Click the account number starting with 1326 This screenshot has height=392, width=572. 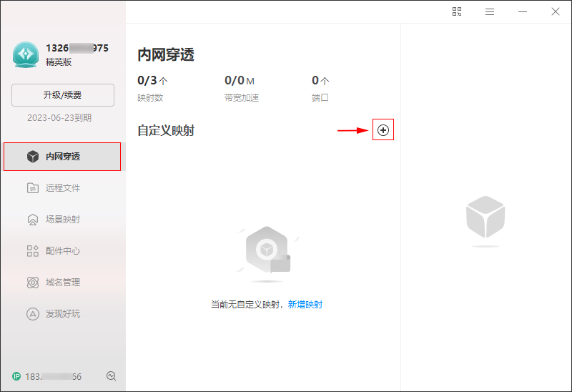77,48
